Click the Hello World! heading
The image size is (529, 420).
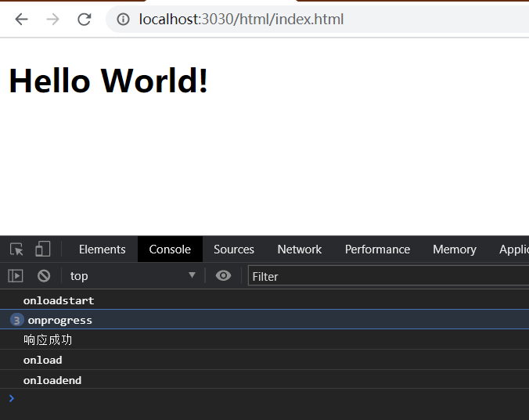108,81
